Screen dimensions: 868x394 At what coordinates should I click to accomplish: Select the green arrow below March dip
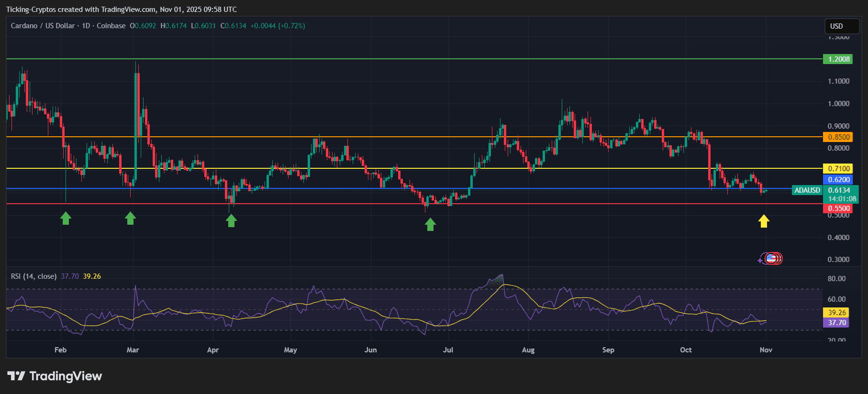[130, 219]
